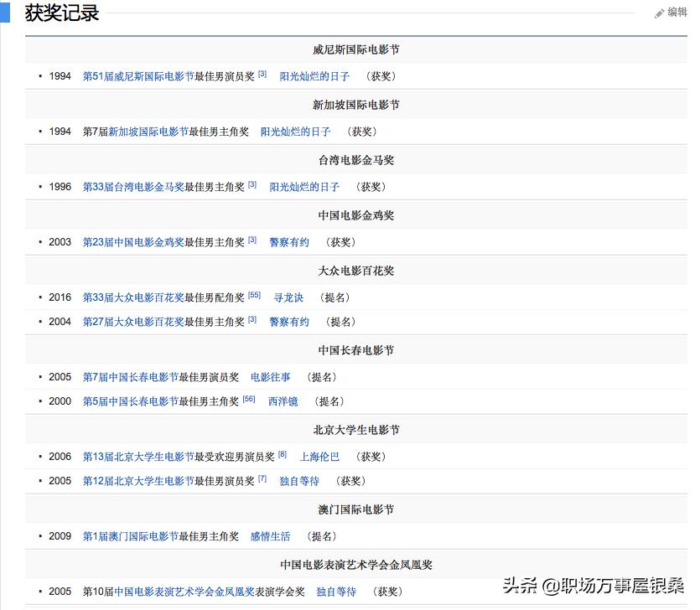This screenshot has height=610, width=700.
Task: Open citation [3] after 金马奖最佳男主角奖
Action: coord(252,184)
